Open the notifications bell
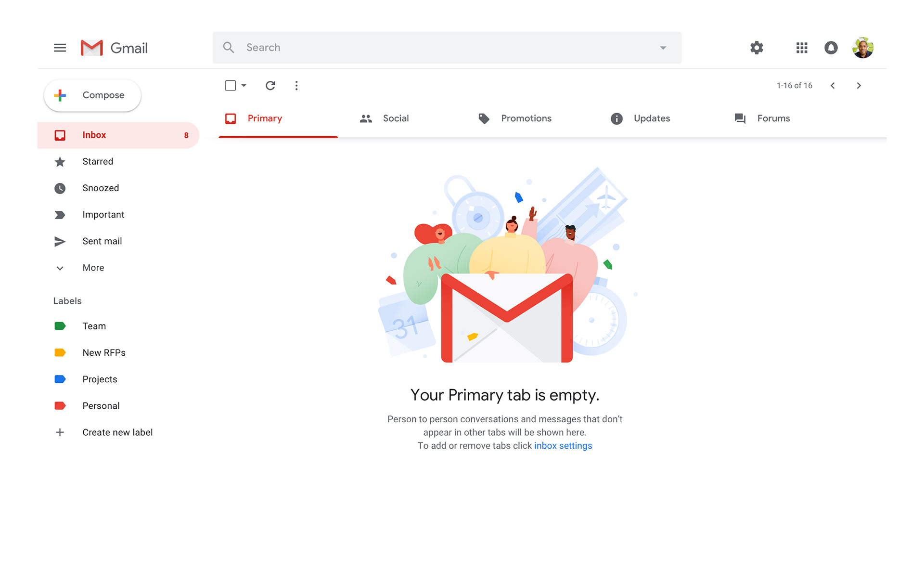924x584 pixels. [831, 48]
